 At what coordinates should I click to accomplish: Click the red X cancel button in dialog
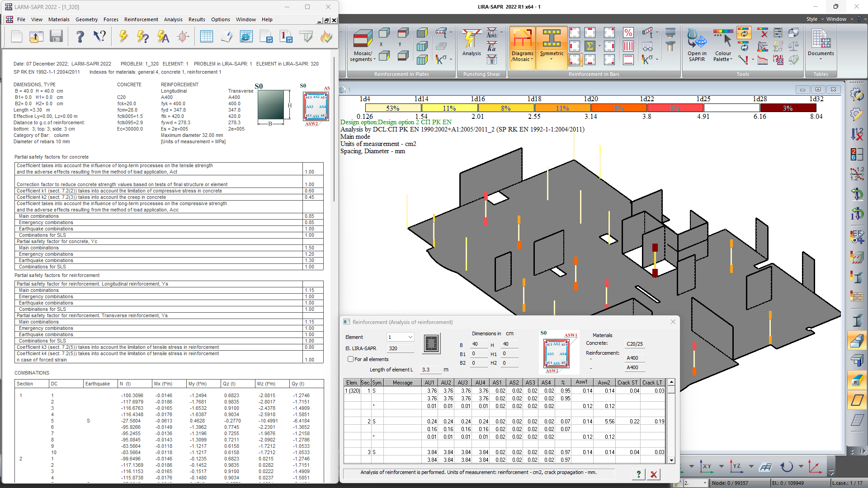tap(653, 474)
